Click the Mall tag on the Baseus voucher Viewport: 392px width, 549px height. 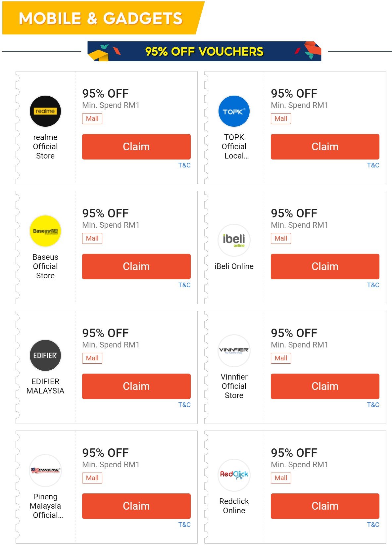coord(92,238)
